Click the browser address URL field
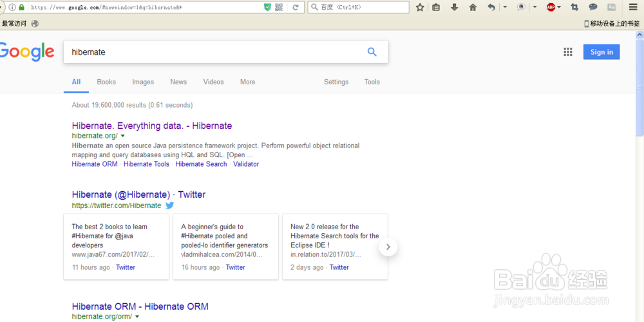Image resolution: width=644 pixels, height=322 pixels. [x=144, y=7]
